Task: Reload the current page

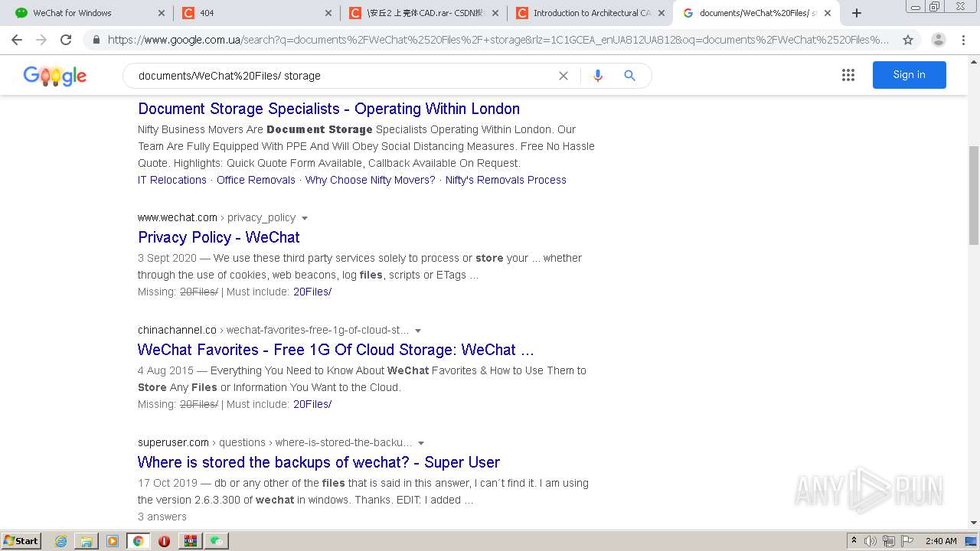Action: [x=66, y=40]
